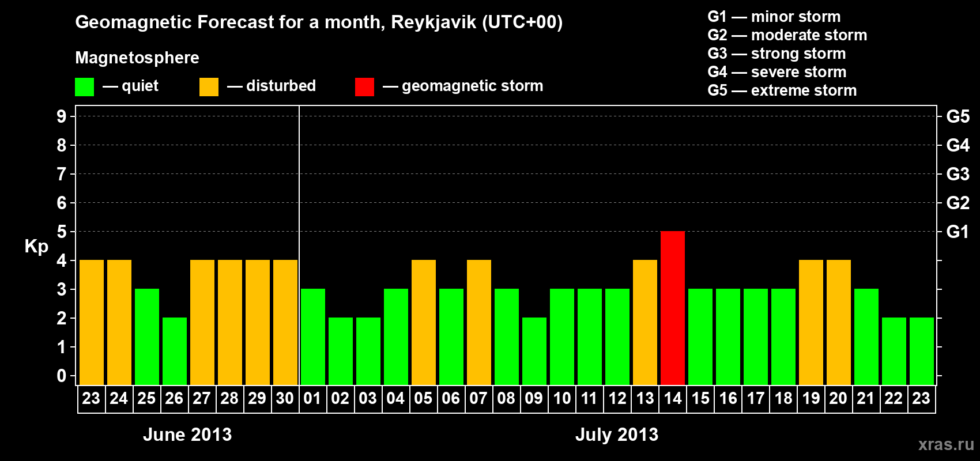Click Kp axis value 7
Image resolution: width=980 pixels, height=461 pixels.
(x=62, y=174)
